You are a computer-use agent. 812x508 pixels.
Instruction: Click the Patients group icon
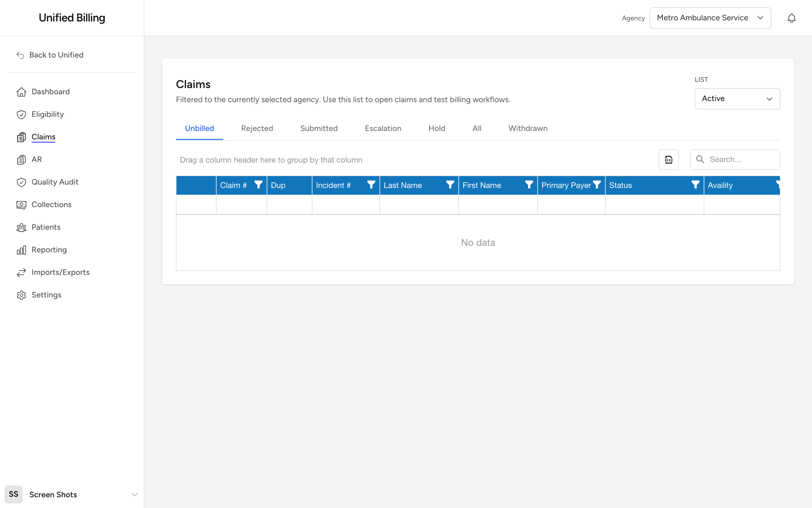[x=21, y=227]
